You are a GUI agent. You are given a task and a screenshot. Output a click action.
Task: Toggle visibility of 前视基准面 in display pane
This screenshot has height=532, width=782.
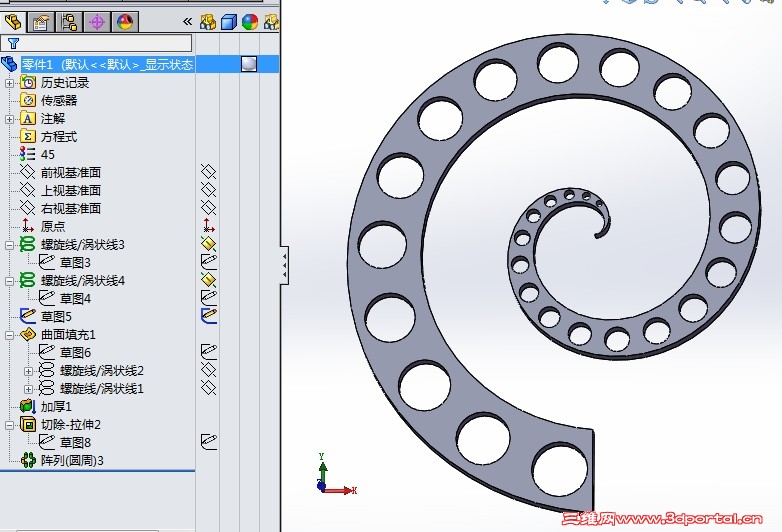click(208, 172)
